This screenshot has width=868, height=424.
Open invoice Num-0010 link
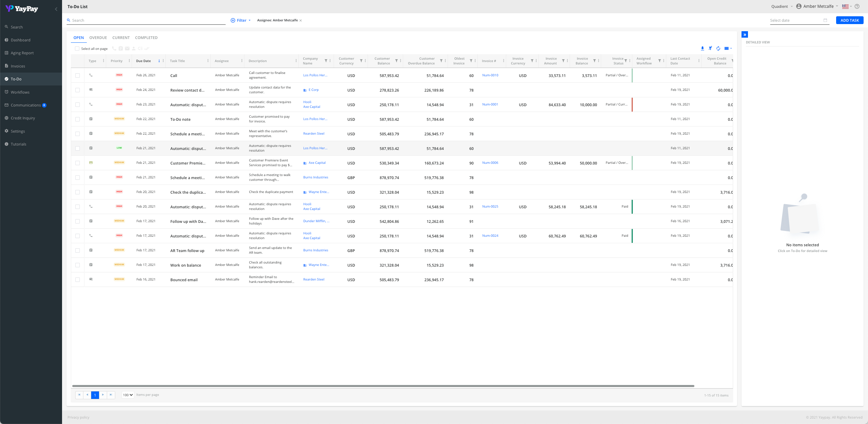coord(490,75)
